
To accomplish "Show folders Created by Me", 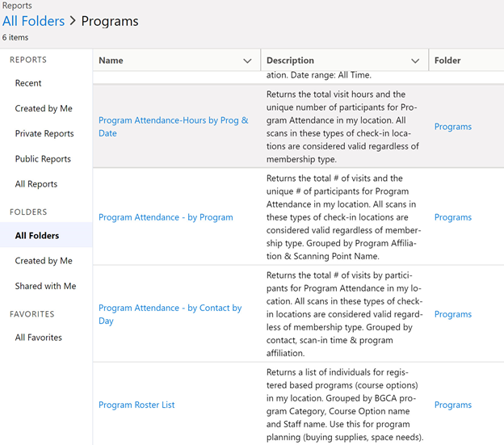I will (44, 261).
